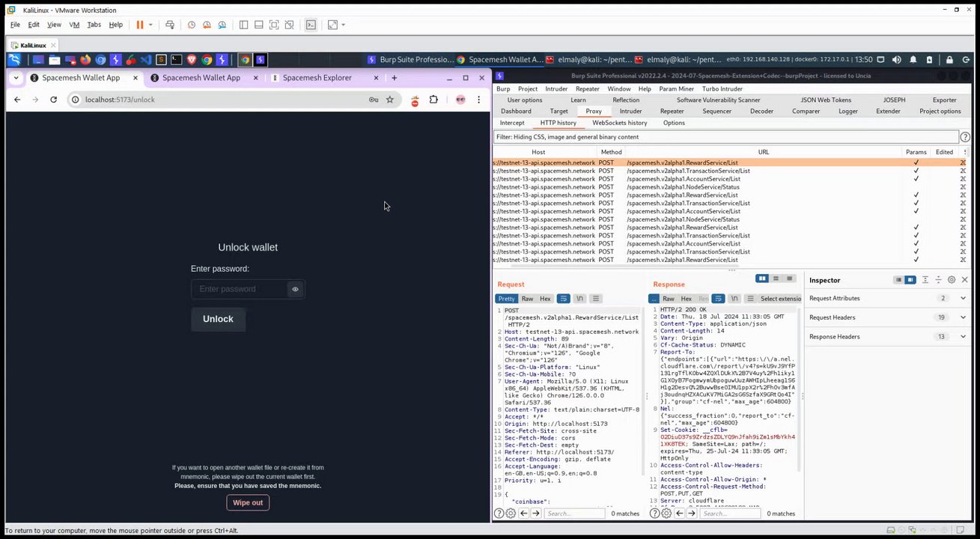The height and width of the screenshot is (539, 980).
Task: Switch Request view to Raw
Action: coord(527,299)
